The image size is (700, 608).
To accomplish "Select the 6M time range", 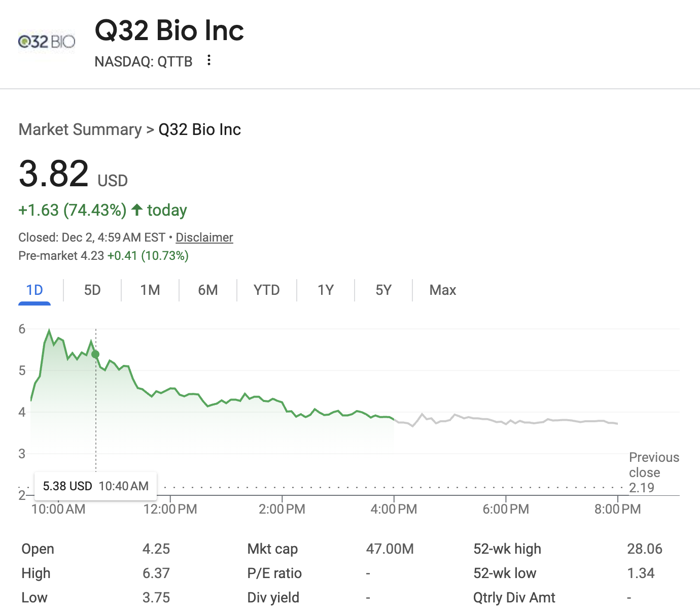I will coord(208,290).
